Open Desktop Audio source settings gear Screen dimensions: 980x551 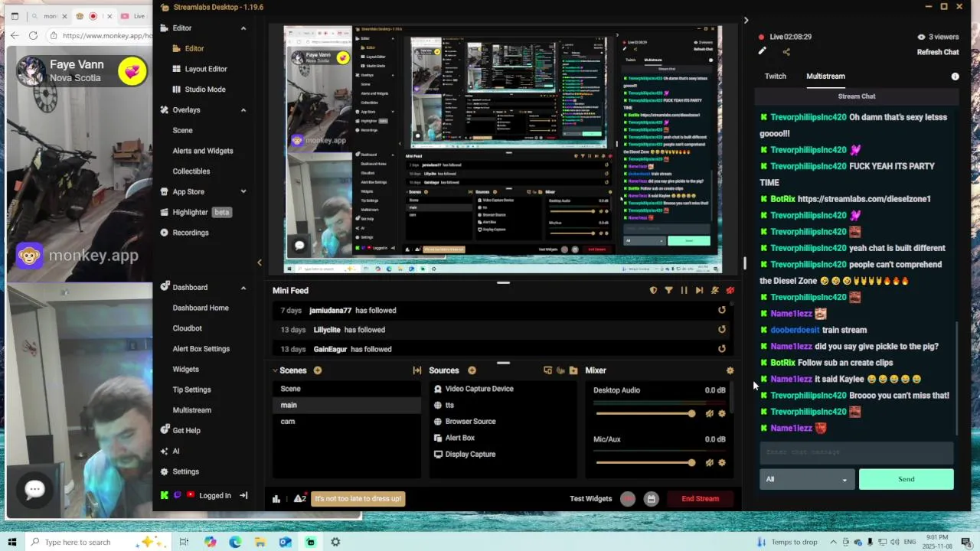tap(722, 414)
